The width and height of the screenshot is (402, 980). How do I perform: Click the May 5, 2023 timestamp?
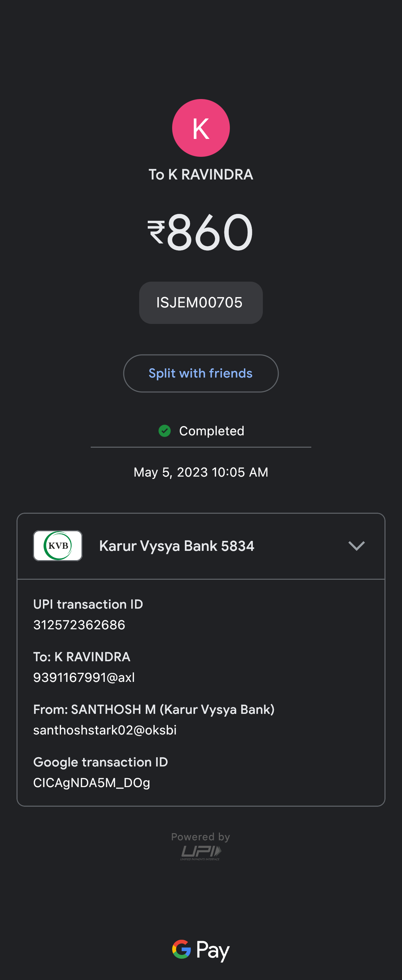pos(201,472)
